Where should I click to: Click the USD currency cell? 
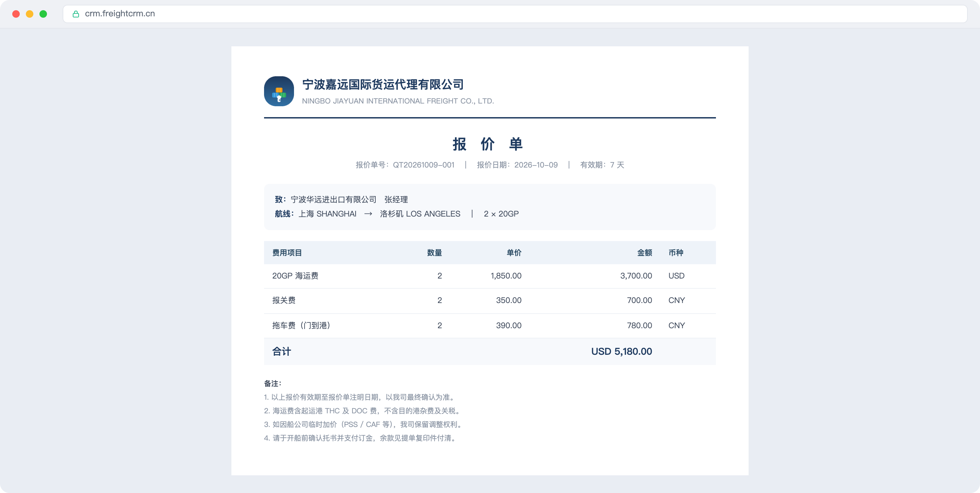coord(676,276)
